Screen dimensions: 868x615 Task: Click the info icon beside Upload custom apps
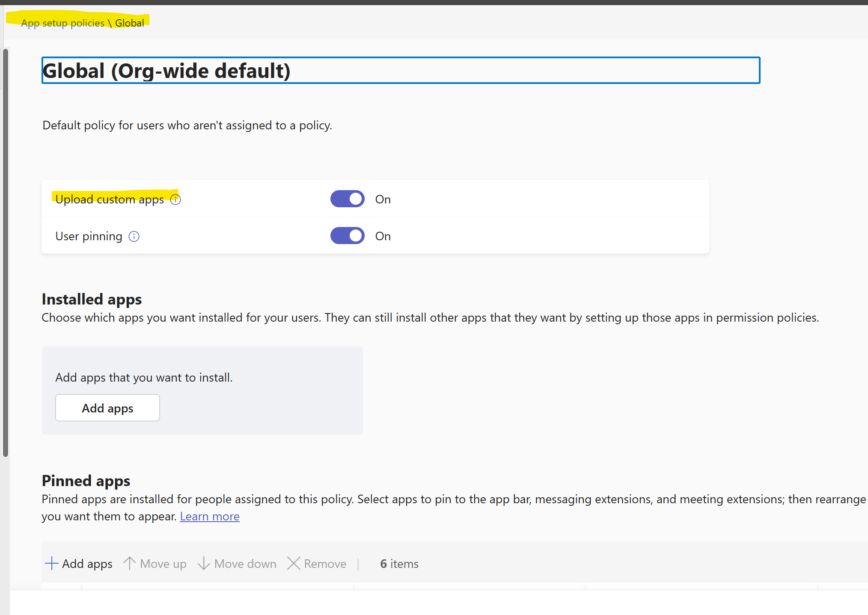(175, 199)
